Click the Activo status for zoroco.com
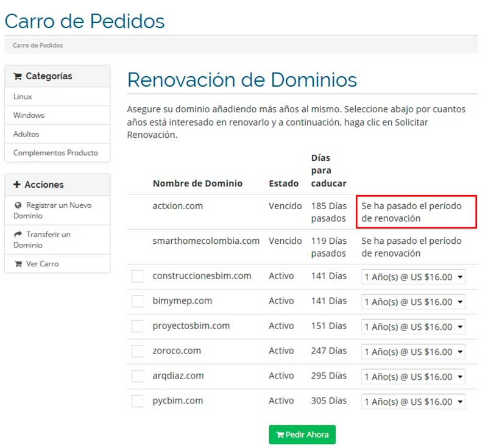Screen dimensions: 488x448 pyautogui.click(x=281, y=350)
